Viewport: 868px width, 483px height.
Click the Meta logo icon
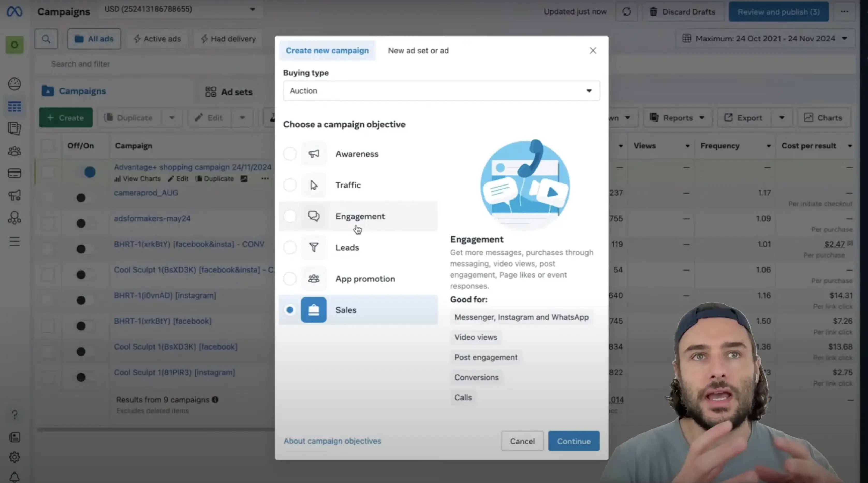(x=14, y=11)
